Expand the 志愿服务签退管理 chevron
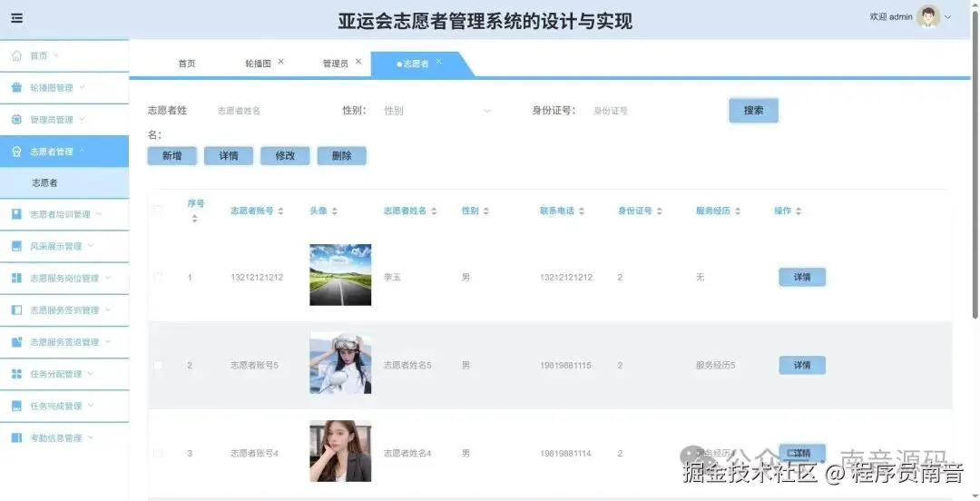The height and width of the screenshot is (501, 980). coord(107,341)
